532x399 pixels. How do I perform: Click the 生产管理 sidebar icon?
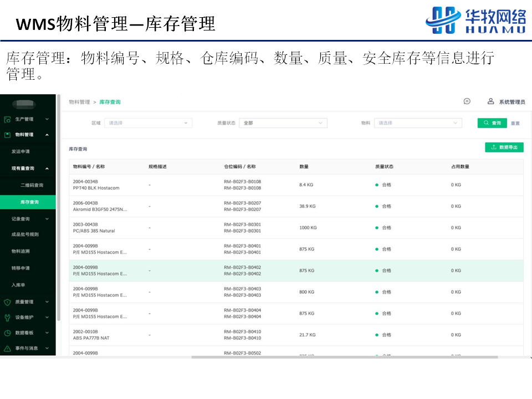click(x=7, y=120)
